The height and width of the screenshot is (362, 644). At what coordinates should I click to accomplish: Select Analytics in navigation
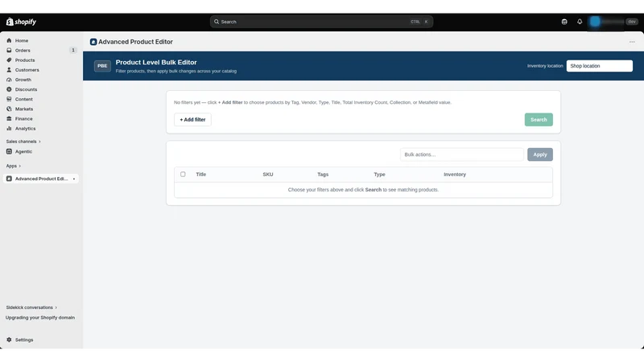click(x=26, y=129)
